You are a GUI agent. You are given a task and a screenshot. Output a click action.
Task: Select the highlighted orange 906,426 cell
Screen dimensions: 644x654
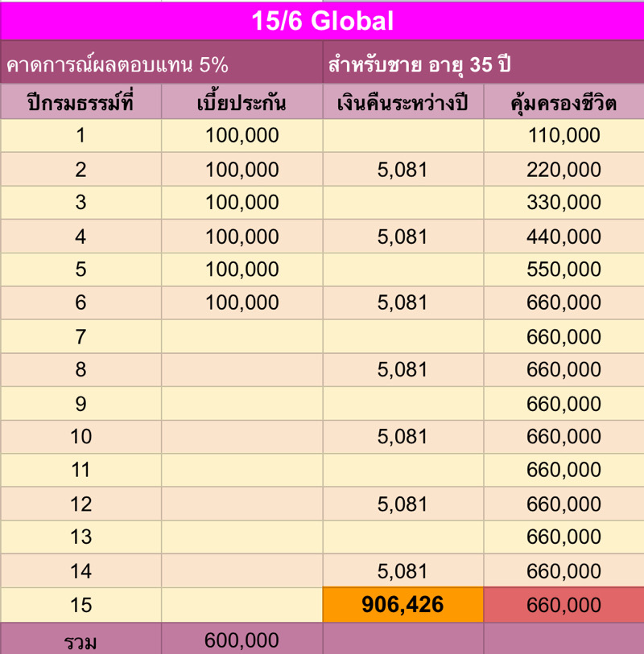coord(402,605)
